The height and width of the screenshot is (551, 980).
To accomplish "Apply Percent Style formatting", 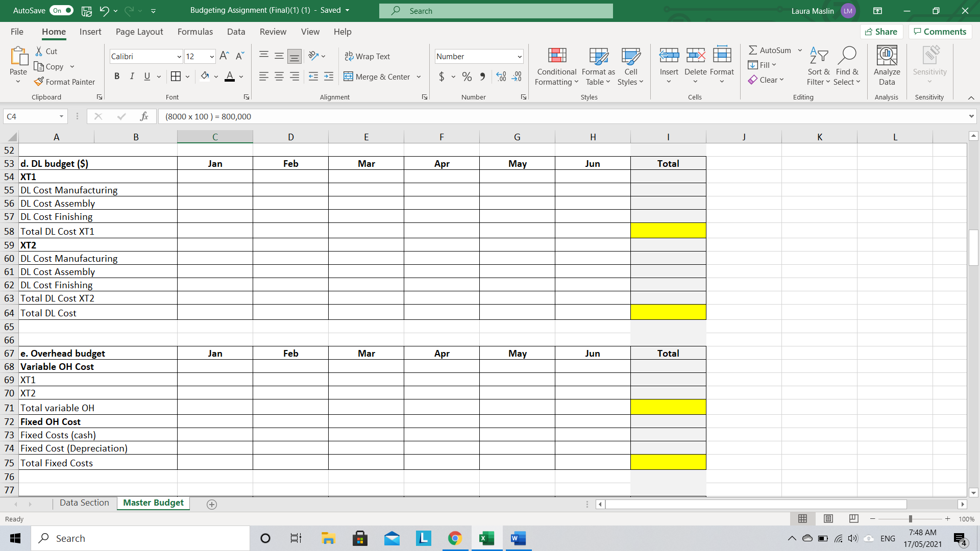I will tap(467, 77).
